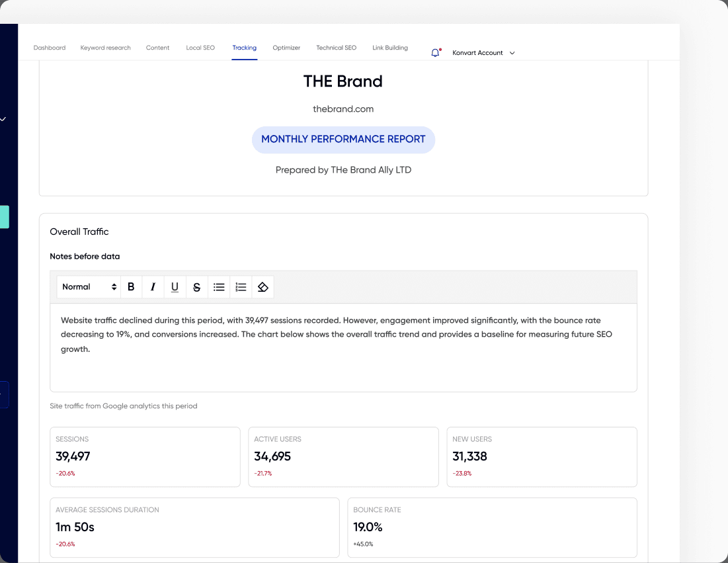The width and height of the screenshot is (728, 563).
Task: Click the Monthly Performance Report badge
Action: pyautogui.click(x=343, y=140)
